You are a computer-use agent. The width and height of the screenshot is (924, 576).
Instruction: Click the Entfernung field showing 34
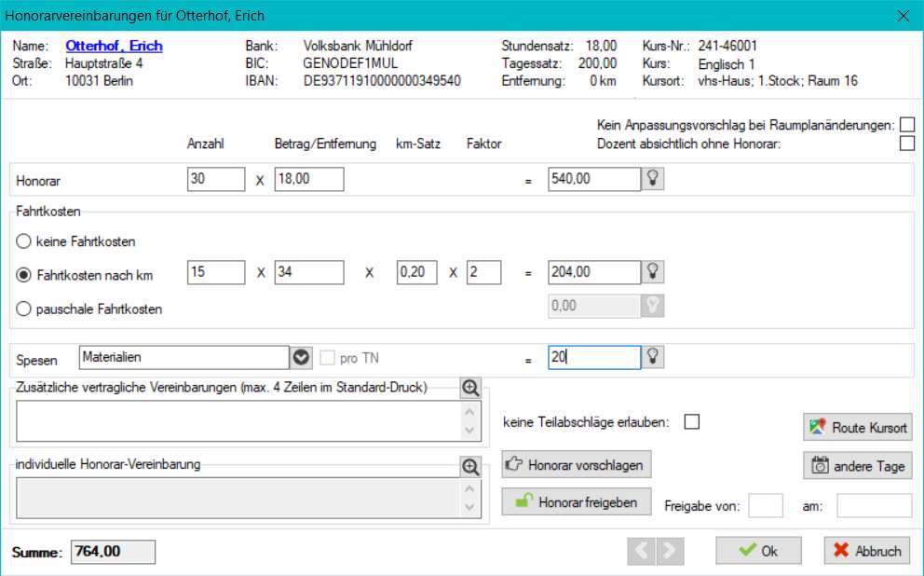[x=309, y=272]
